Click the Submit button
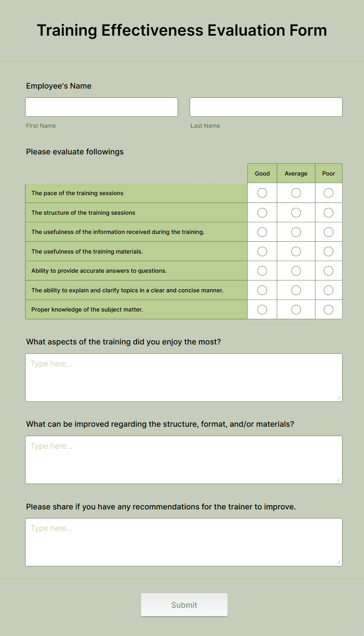The height and width of the screenshot is (636, 364). click(x=184, y=605)
